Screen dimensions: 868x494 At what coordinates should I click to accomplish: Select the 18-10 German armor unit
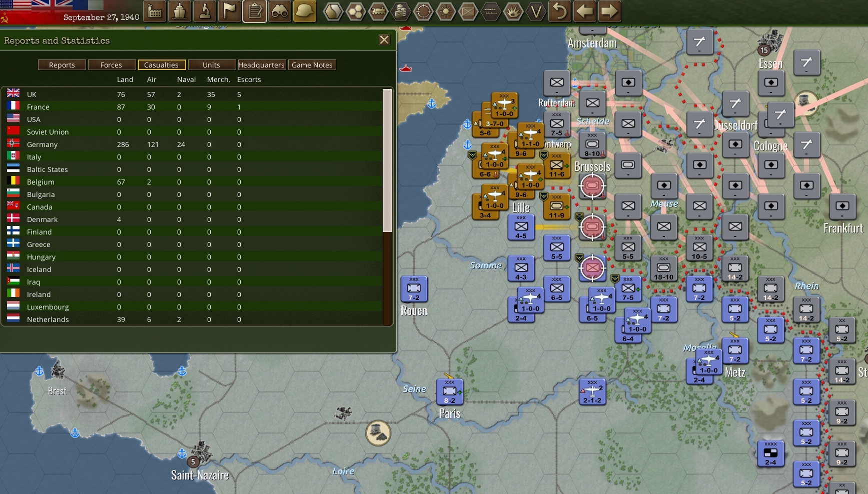click(663, 269)
